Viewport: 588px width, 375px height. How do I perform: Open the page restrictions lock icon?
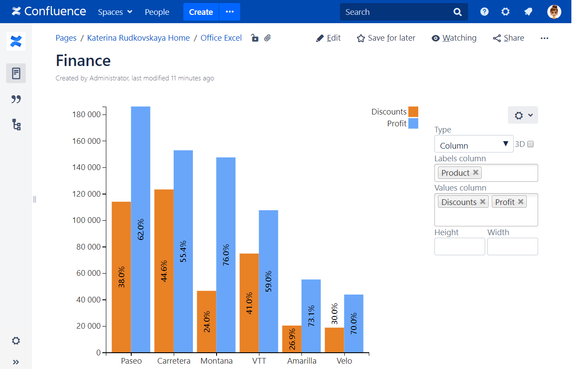(x=255, y=38)
